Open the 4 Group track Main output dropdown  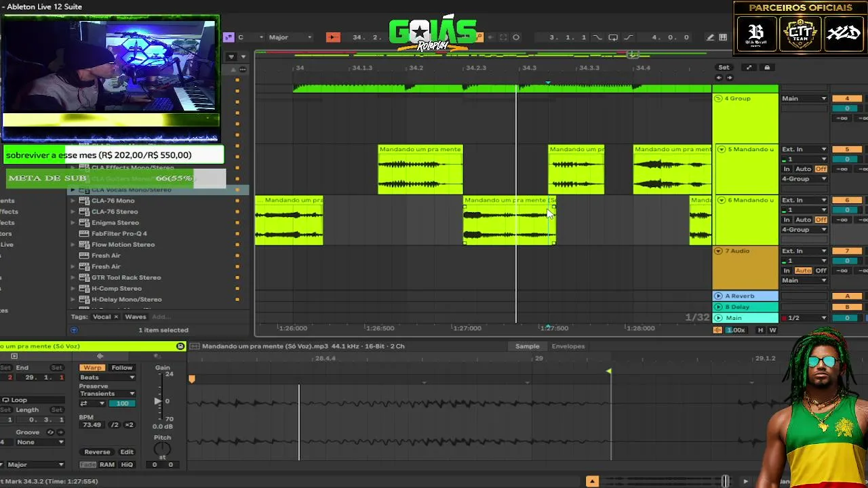(804, 99)
